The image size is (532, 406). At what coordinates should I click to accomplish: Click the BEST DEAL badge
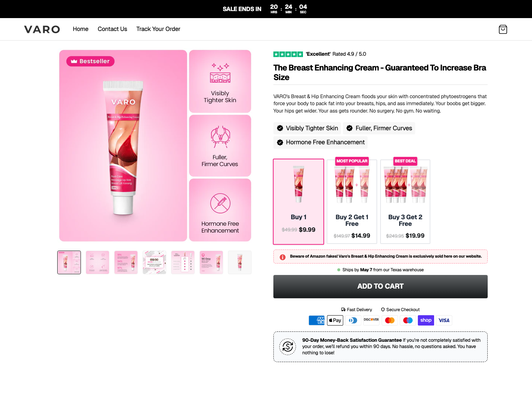(405, 161)
